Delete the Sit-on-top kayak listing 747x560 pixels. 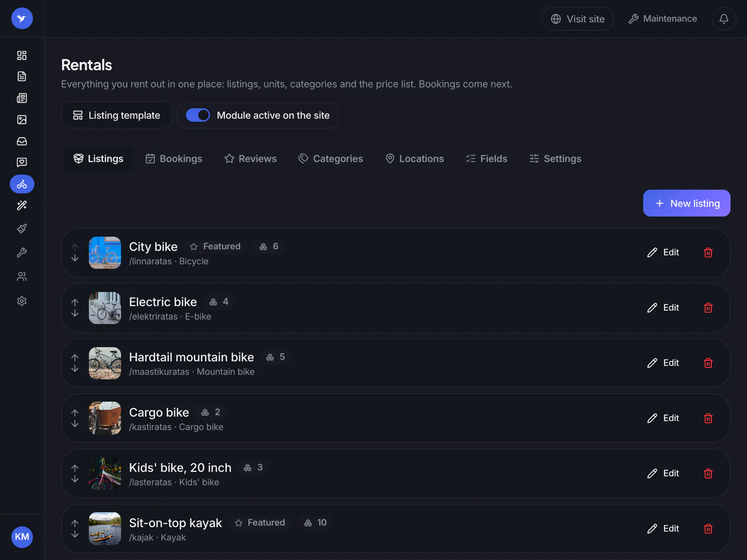708,529
